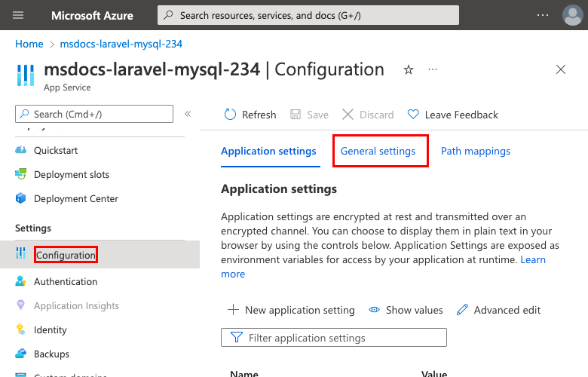Switch to General settings tab
Screen dimensions: 588x377
[378, 151]
